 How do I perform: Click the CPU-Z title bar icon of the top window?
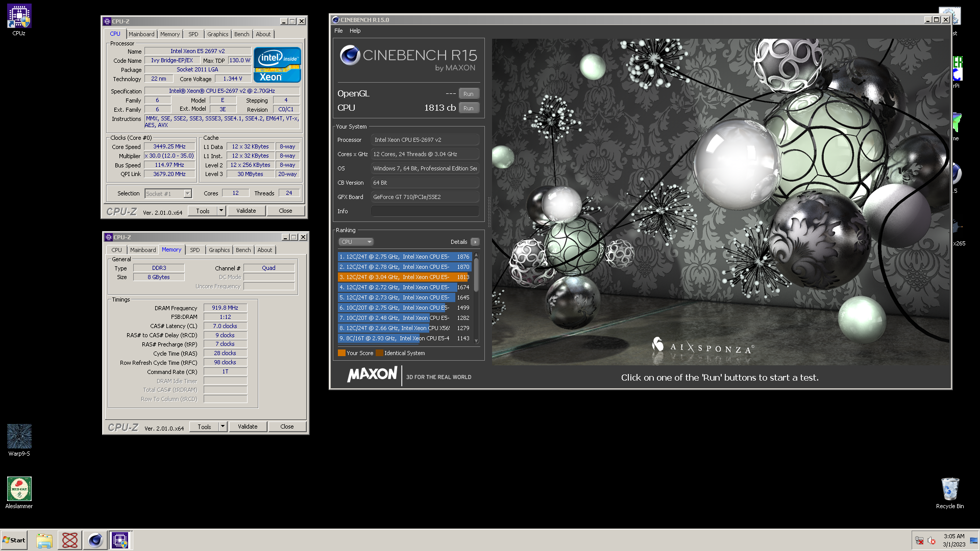(x=107, y=21)
